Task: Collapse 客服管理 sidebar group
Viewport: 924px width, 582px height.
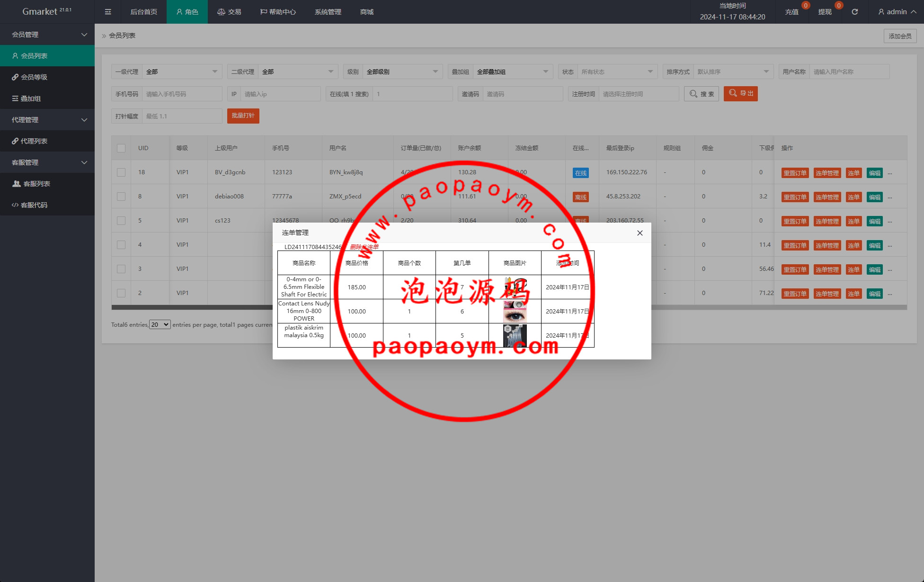Action: pos(47,162)
